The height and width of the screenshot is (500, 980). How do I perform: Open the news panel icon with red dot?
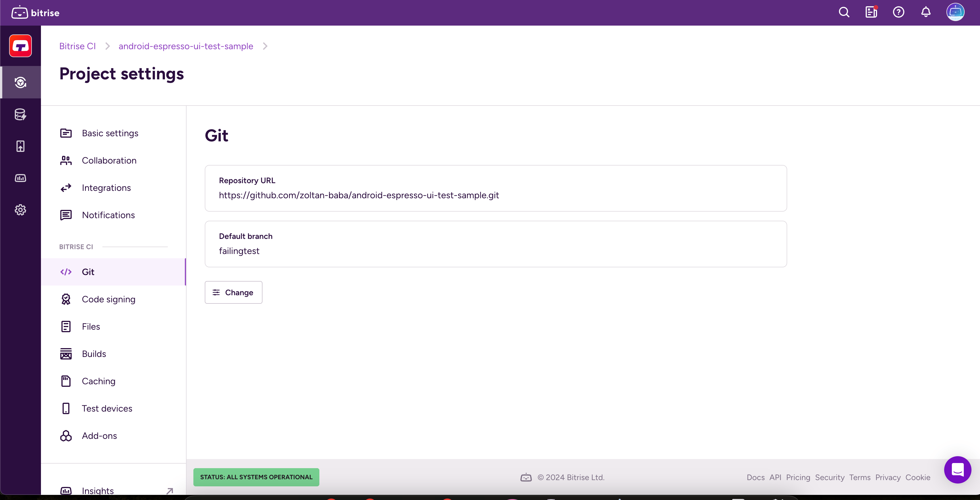click(871, 13)
